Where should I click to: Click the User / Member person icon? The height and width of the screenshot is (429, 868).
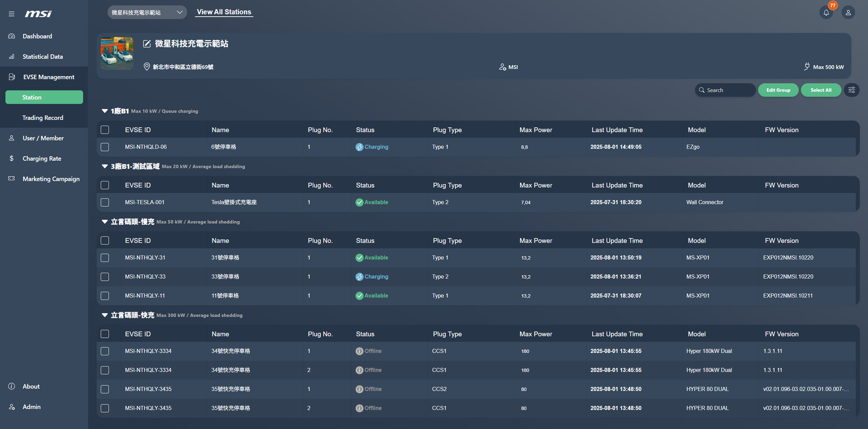12,138
